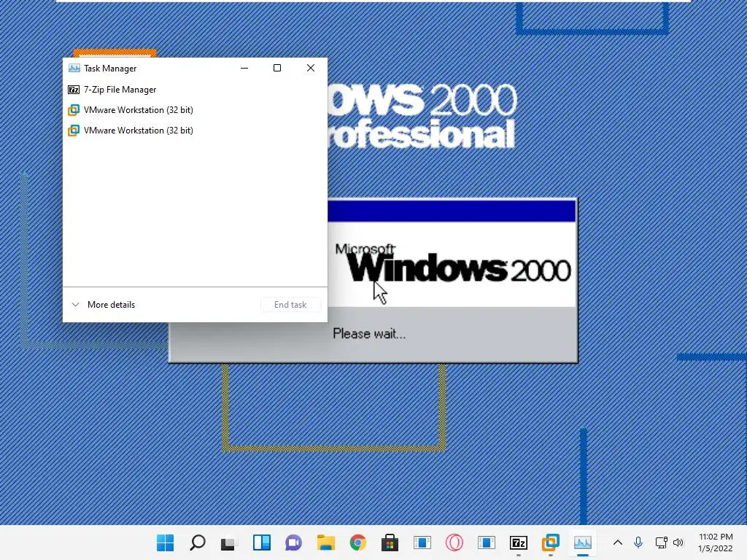
Task: Open the clock showing 11:02 PM
Action: tap(716, 542)
